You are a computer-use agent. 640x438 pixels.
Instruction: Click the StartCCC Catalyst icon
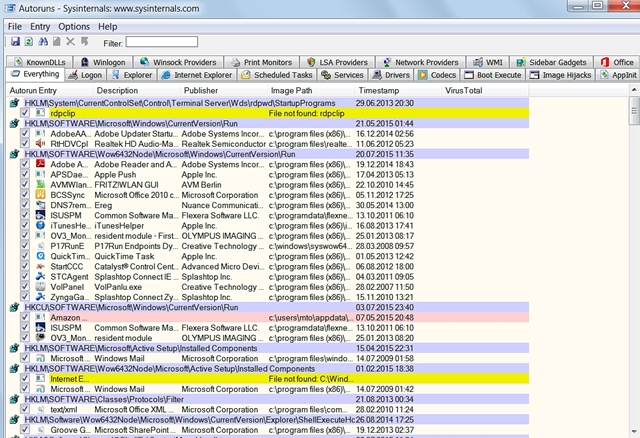(40, 266)
